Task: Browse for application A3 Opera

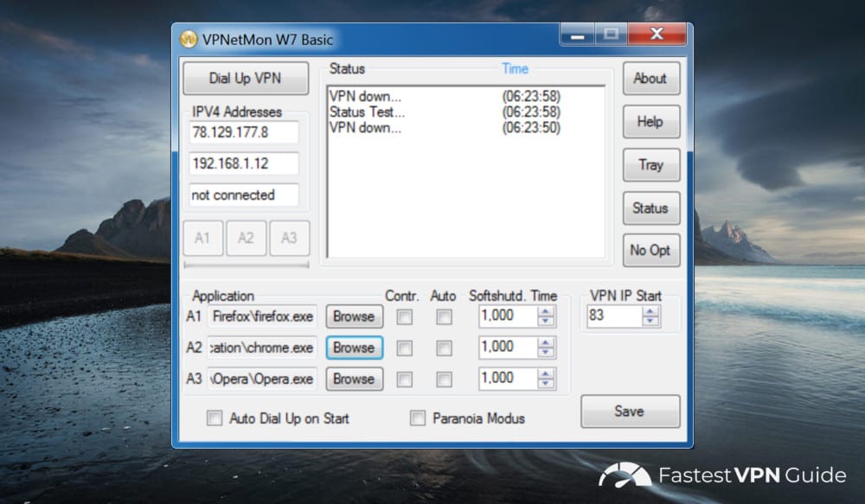Action: coord(354,380)
